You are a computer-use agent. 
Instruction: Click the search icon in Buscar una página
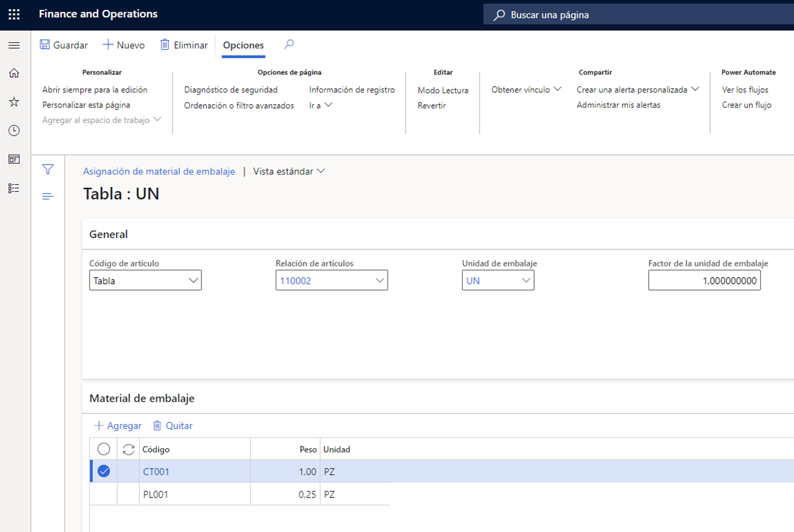pos(499,15)
